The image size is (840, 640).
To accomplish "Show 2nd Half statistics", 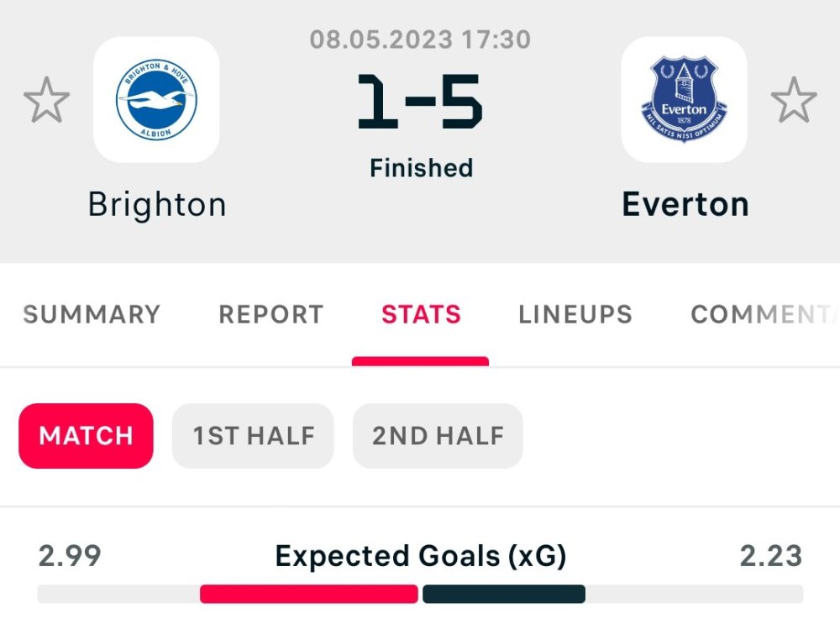I will [438, 436].
